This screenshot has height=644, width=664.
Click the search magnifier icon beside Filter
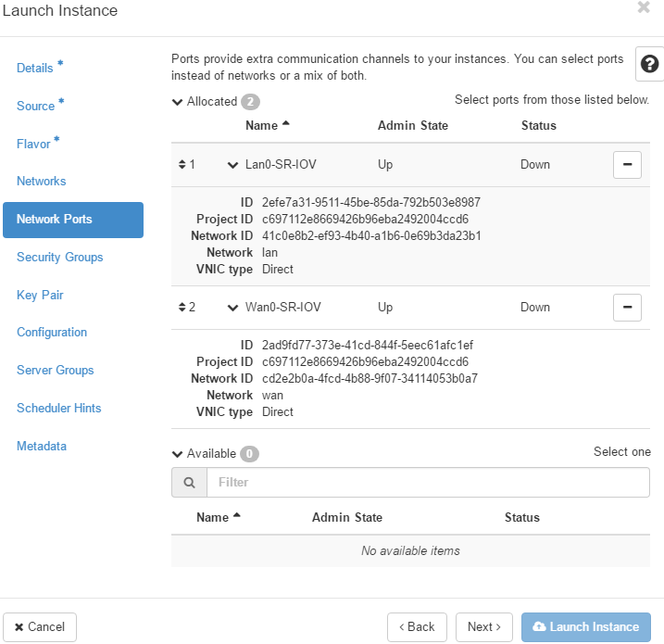[x=189, y=482]
